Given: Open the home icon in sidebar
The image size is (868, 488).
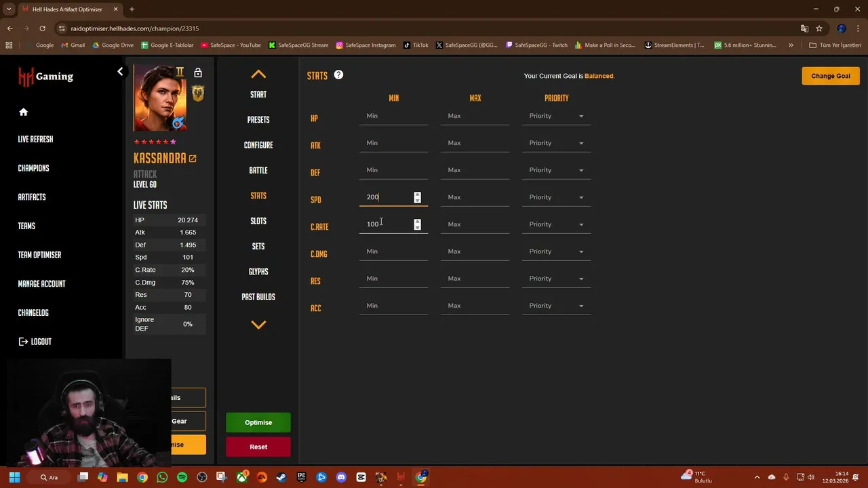Looking at the screenshot, I should [x=24, y=112].
